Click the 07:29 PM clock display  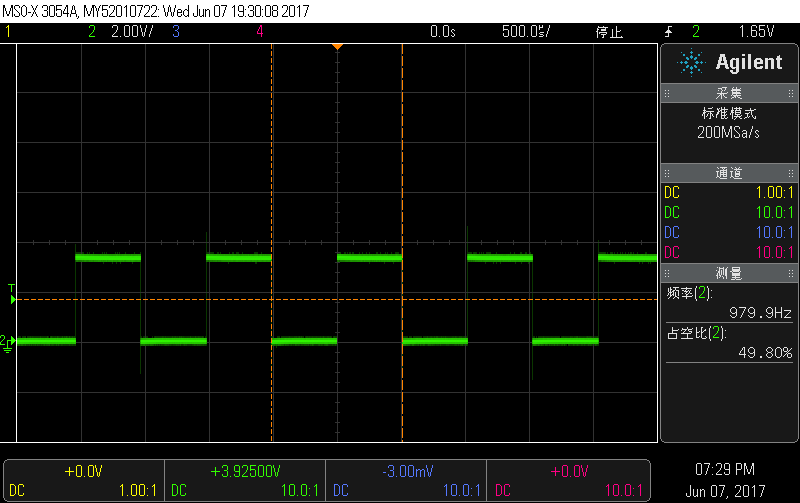click(724, 469)
